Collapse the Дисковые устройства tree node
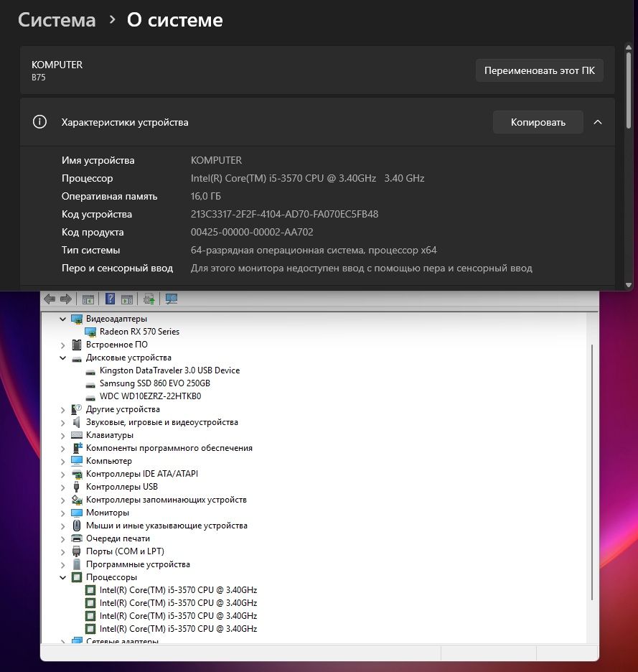The width and height of the screenshot is (638, 672). 63,358
